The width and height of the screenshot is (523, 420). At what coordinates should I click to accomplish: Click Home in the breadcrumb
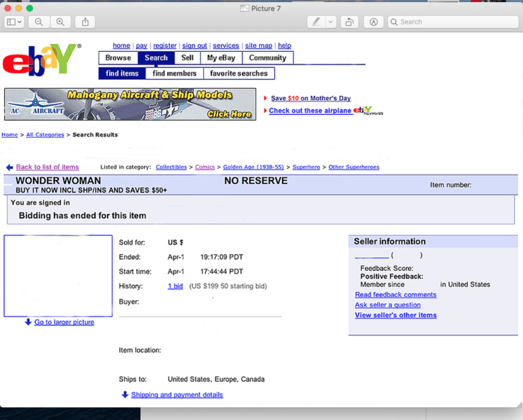tap(10, 135)
